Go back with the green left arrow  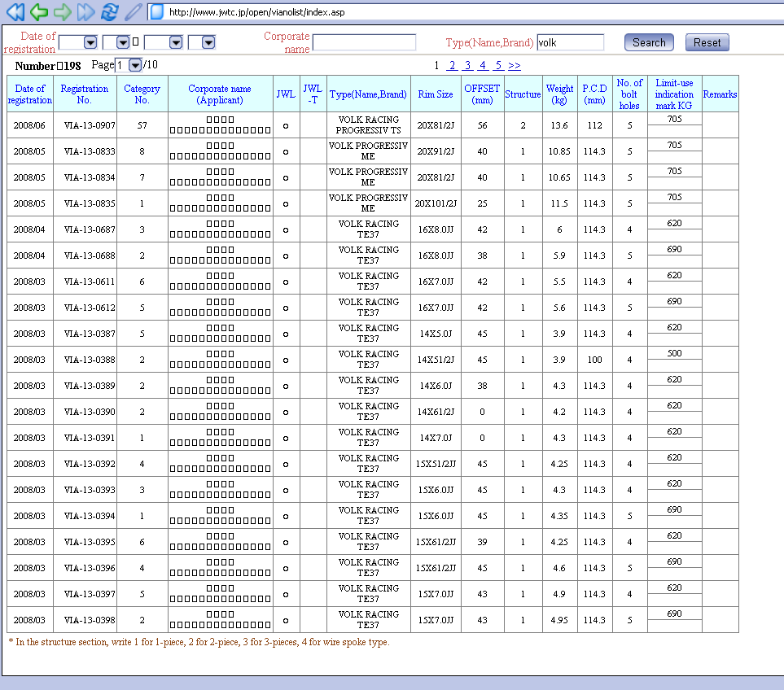(38, 11)
